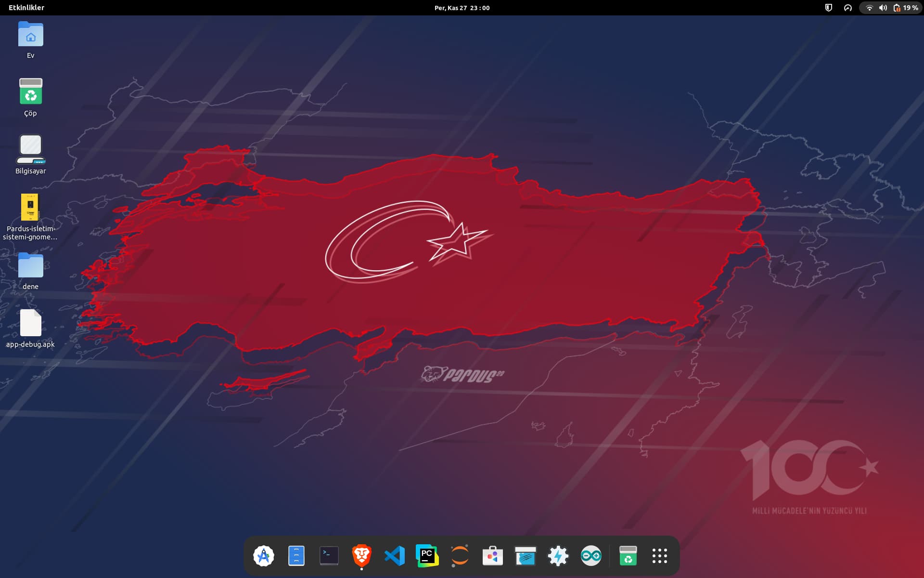Screen dimensions: 924x578
Task: Open the Power Settings gear icon in dock
Action: pyautogui.click(x=558, y=556)
